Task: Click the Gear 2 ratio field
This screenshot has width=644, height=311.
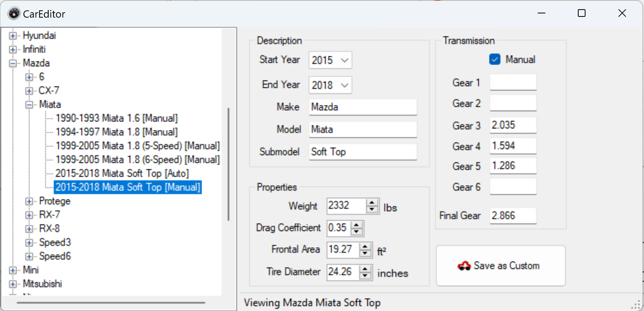Action: pos(513,103)
